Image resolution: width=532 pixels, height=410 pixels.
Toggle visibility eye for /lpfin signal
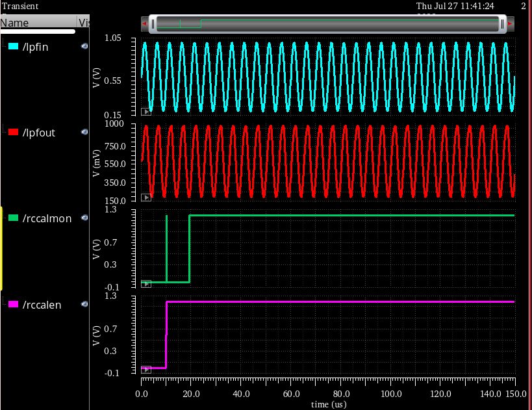pos(84,46)
